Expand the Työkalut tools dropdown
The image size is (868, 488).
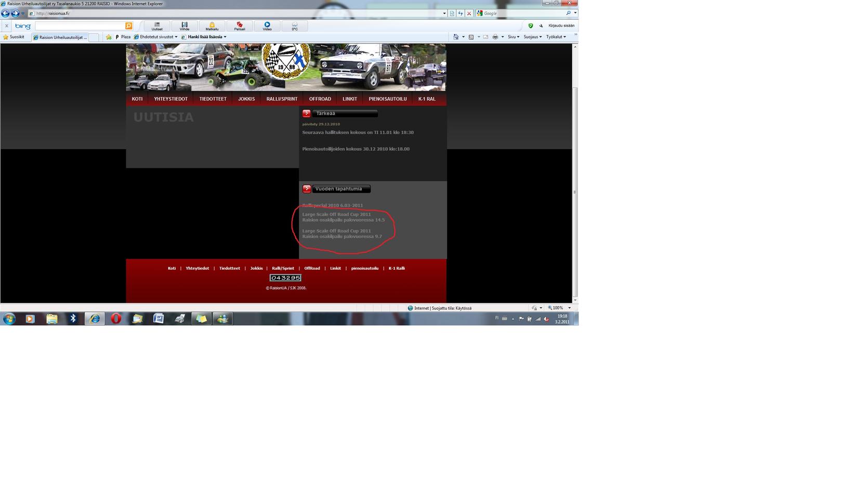[556, 37]
